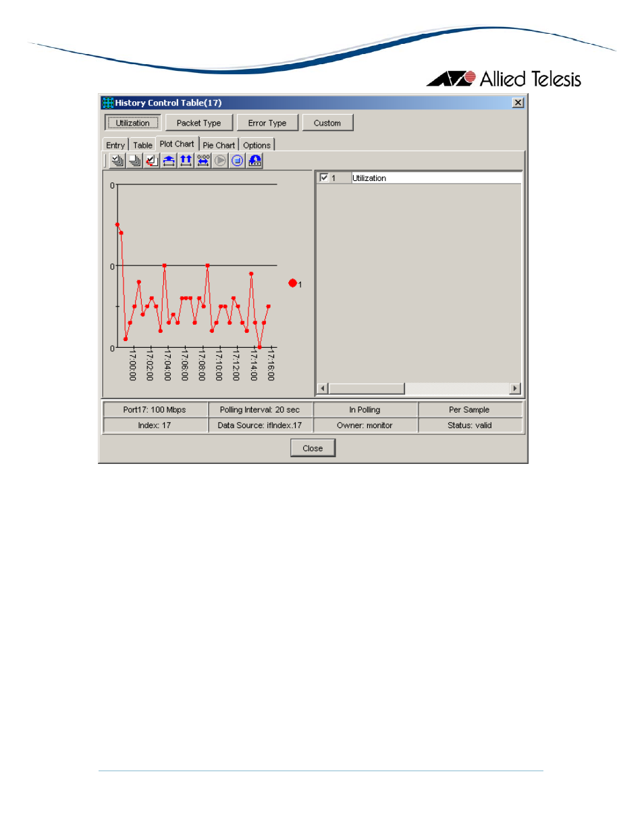Click the 17:00:00 time axis label
This screenshot has height=834, width=644.
132,365
